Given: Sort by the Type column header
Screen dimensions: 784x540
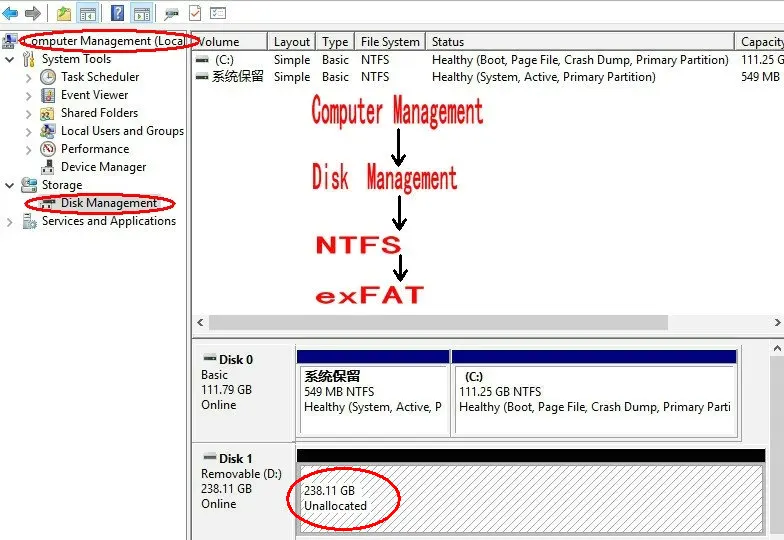Looking at the screenshot, I should [335, 42].
